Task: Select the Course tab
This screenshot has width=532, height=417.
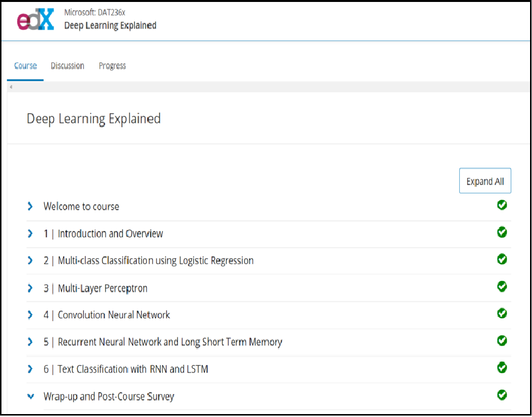Action: tap(25, 66)
